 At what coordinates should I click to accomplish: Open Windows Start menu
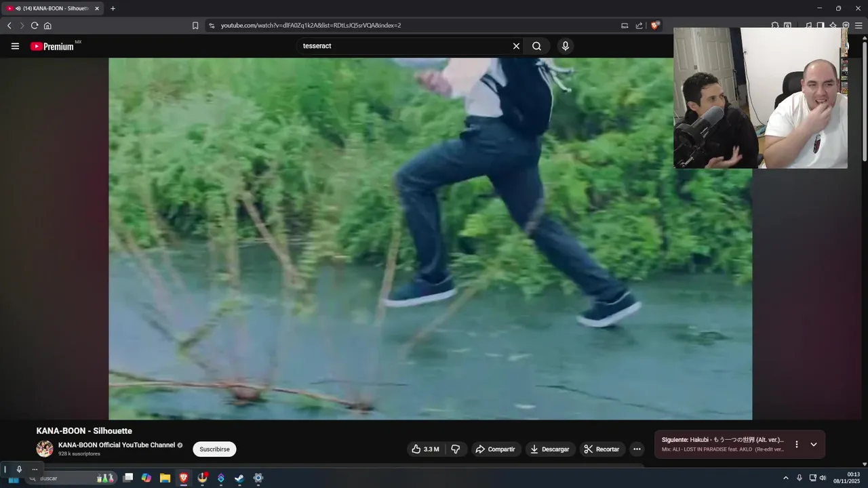(x=13, y=478)
